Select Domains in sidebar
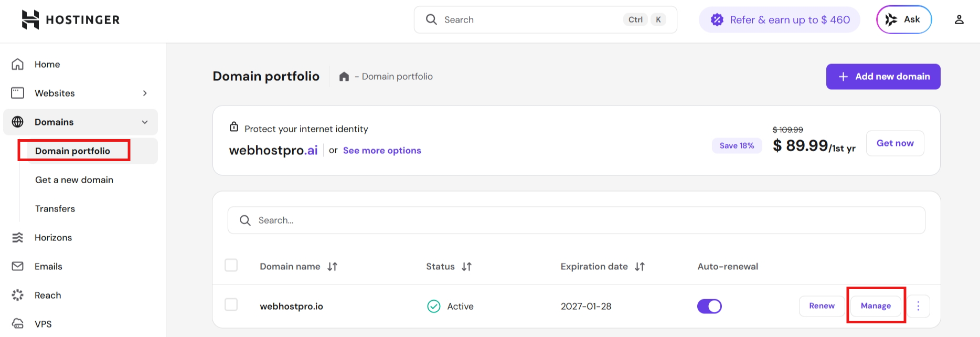 80,122
